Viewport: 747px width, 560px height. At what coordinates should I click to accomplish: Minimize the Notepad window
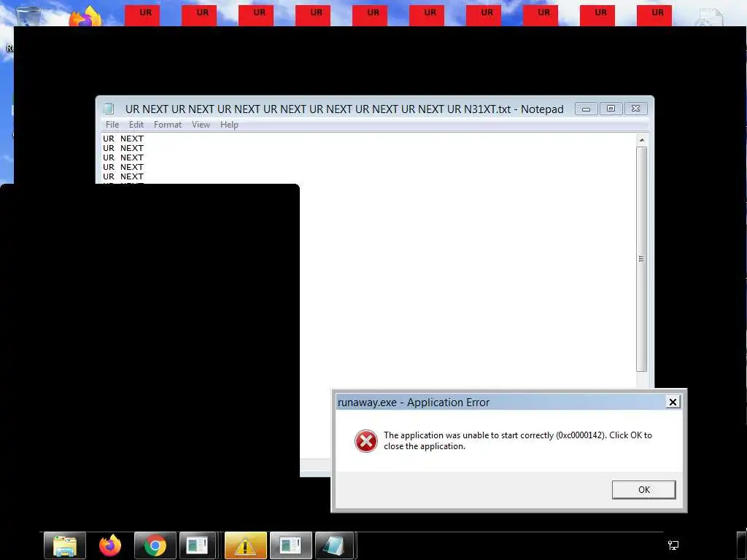586,109
